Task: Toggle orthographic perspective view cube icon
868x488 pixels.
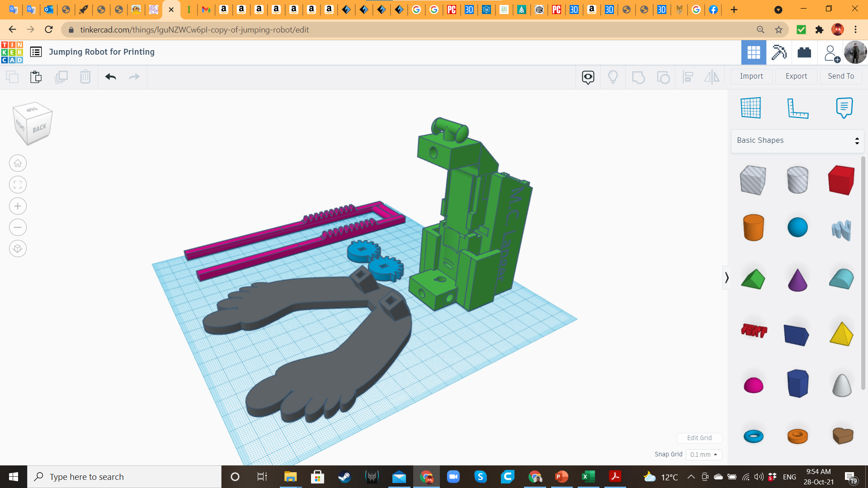Action: tap(18, 249)
